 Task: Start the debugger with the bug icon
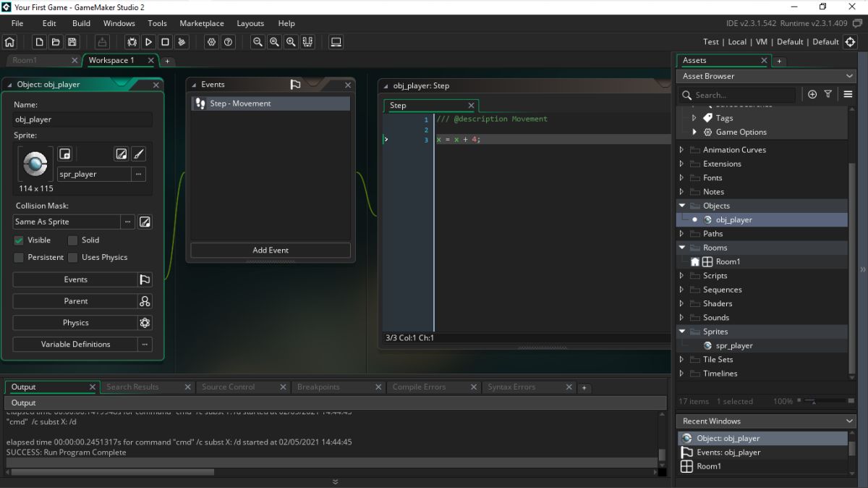132,42
